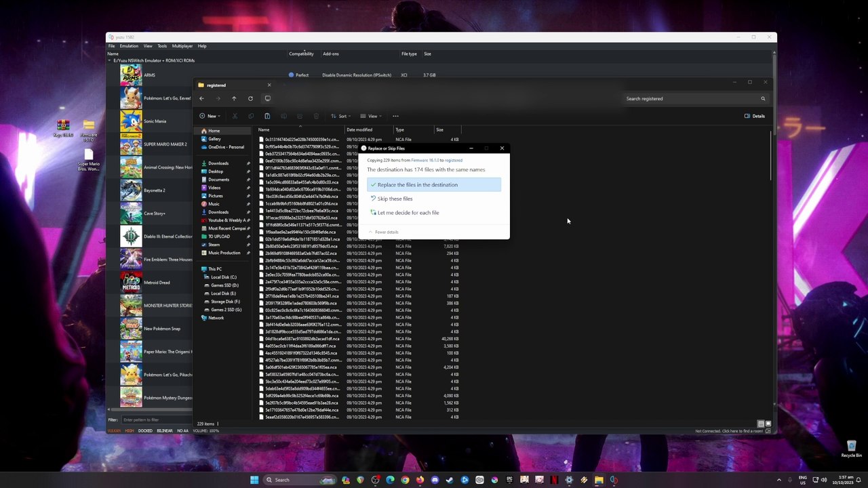Toggle DOCKED mode in yuzu status bar
The height and width of the screenshot is (488, 868).
(145, 431)
